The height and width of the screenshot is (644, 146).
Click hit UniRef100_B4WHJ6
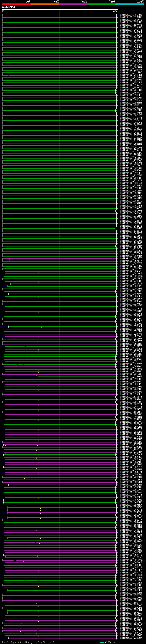point(131,42)
